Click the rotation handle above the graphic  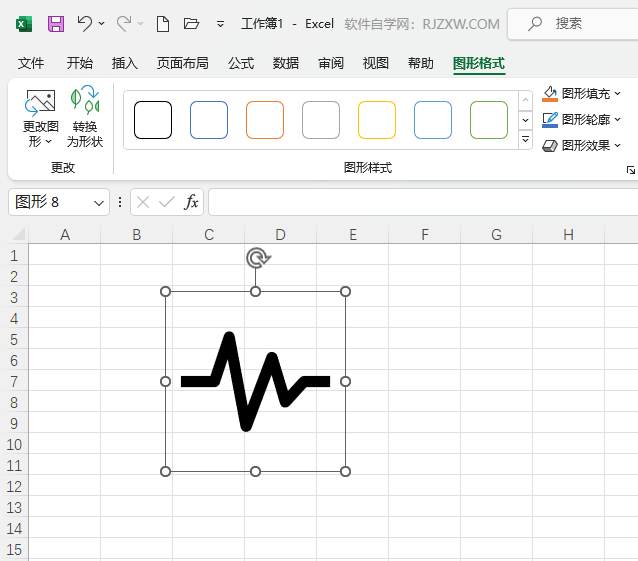click(258, 258)
